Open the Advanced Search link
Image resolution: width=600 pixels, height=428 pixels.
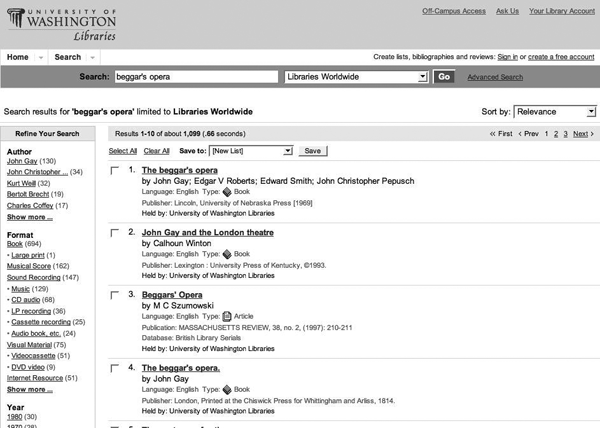tap(494, 77)
